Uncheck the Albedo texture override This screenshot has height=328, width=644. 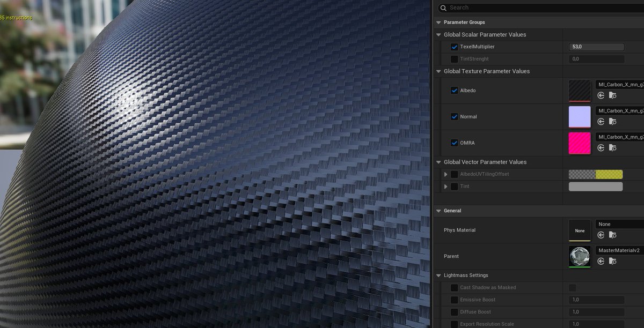pyautogui.click(x=455, y=91)
